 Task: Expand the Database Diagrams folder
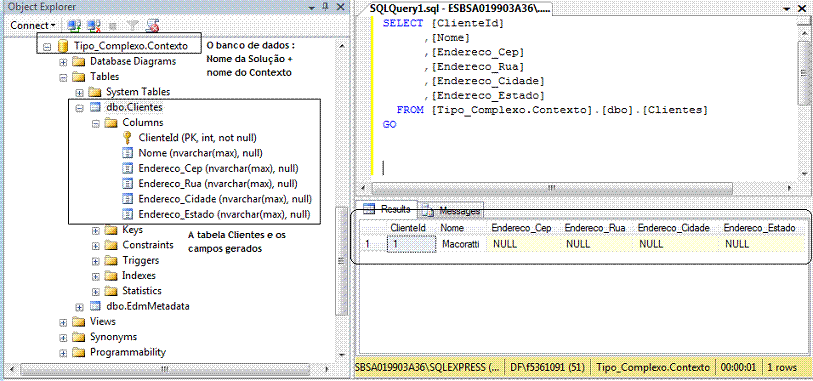[63, 62]
